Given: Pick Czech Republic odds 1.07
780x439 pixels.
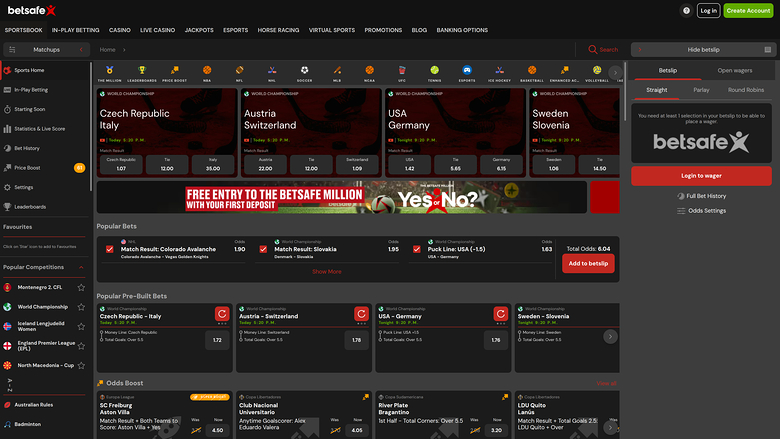Looking at the screenshot, I should pyautogui.click(x=121, y=165).
